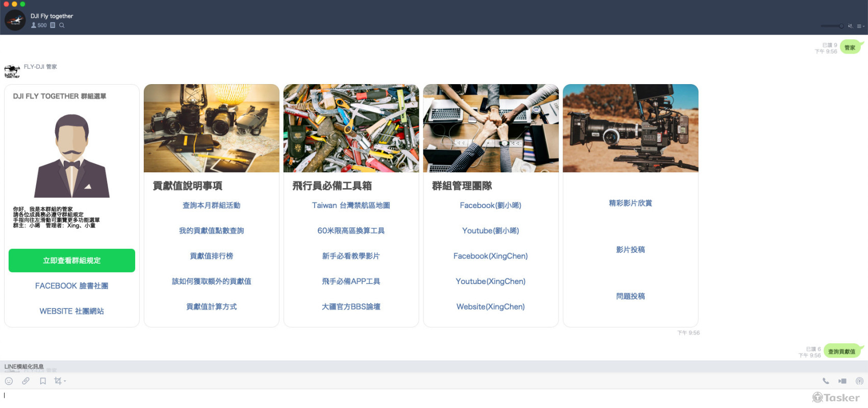Screen dimensions: 868x408
Task: Start a video call with camera icon
Action: click(843, 381)
